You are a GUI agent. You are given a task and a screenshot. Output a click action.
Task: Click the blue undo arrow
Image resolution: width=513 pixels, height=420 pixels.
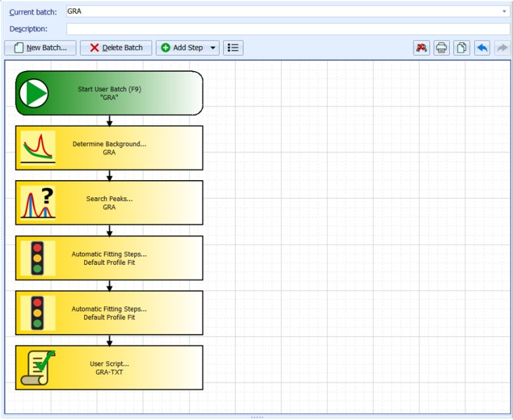pyautogui.click(x=482, y=48)
